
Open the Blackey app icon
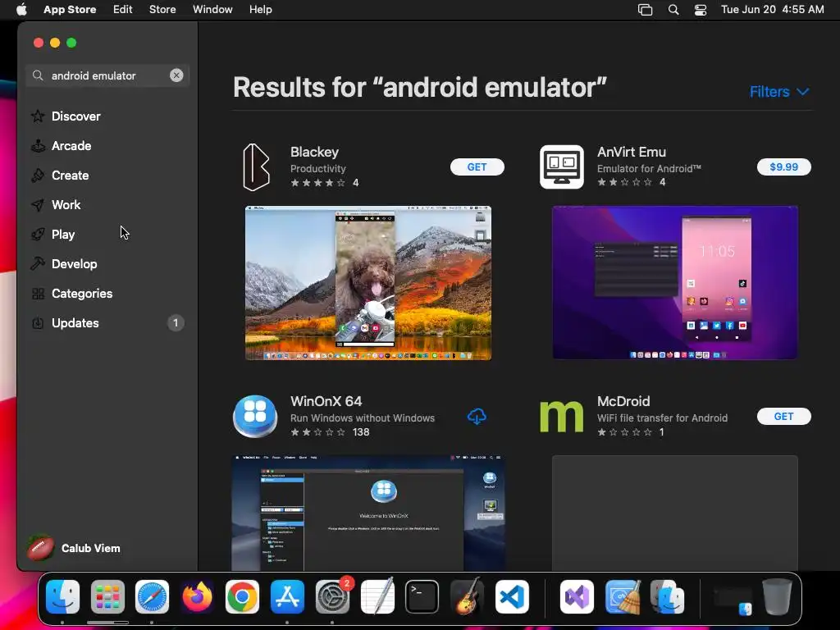tap(256, 167)
